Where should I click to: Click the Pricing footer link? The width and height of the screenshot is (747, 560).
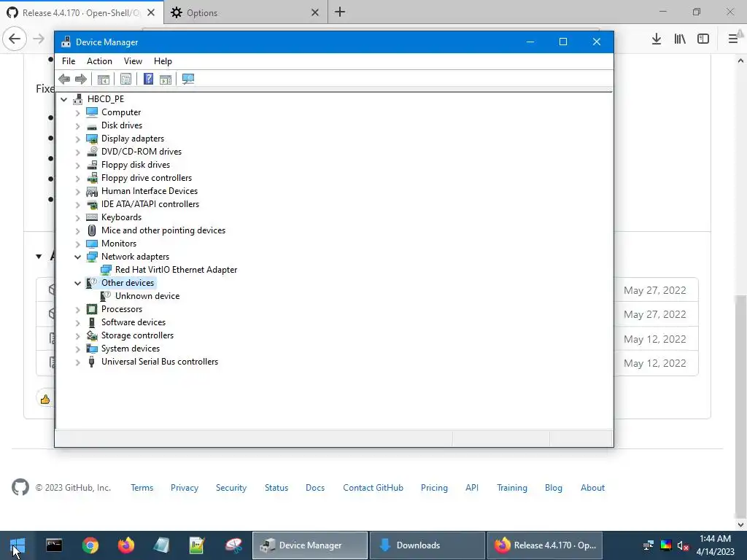pyautogui.click(x=434, y=488)
